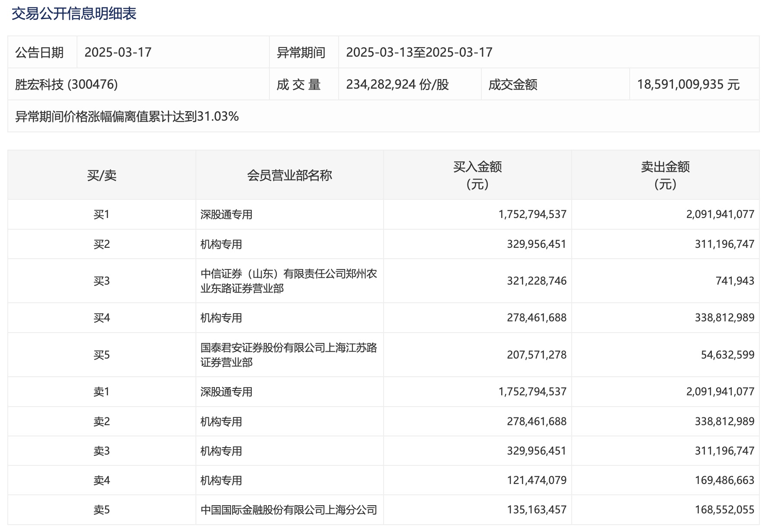
Task: Click the sell amount 741,943
Action: coord(735,281)
